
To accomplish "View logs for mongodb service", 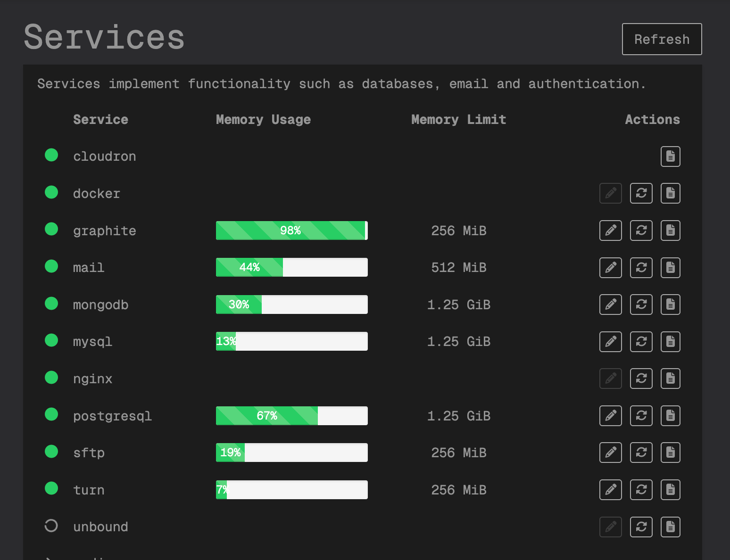I will (670, 305).
